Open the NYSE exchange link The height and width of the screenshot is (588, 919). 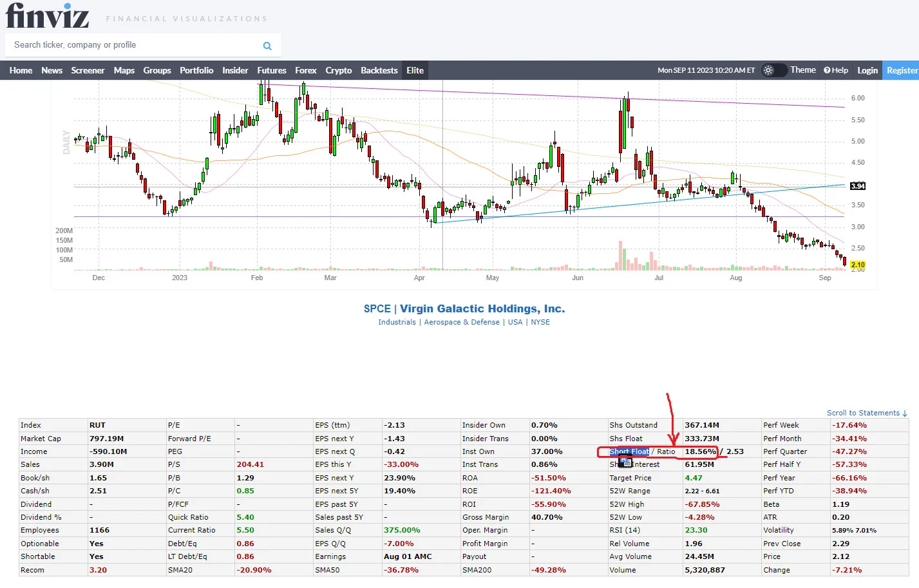(540, 322)
